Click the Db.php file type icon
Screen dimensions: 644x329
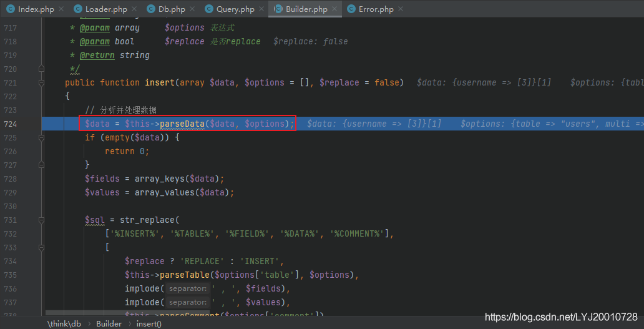150,9
